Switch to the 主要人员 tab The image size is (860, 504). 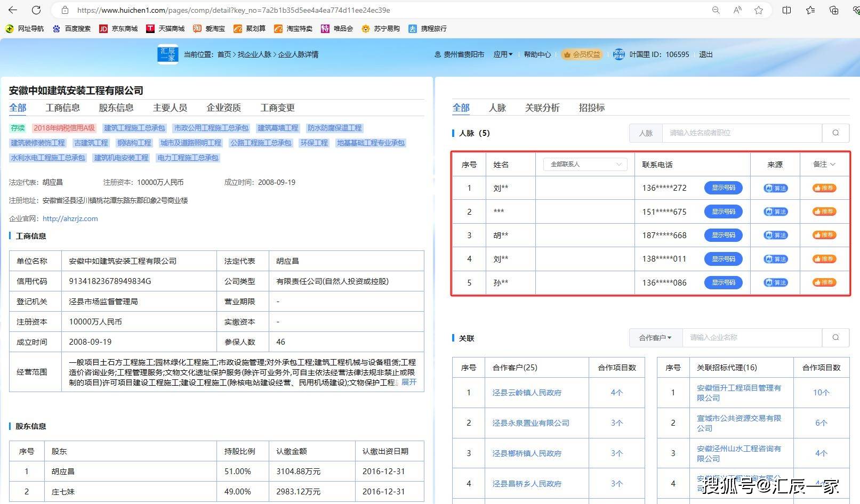click(170, 108)
